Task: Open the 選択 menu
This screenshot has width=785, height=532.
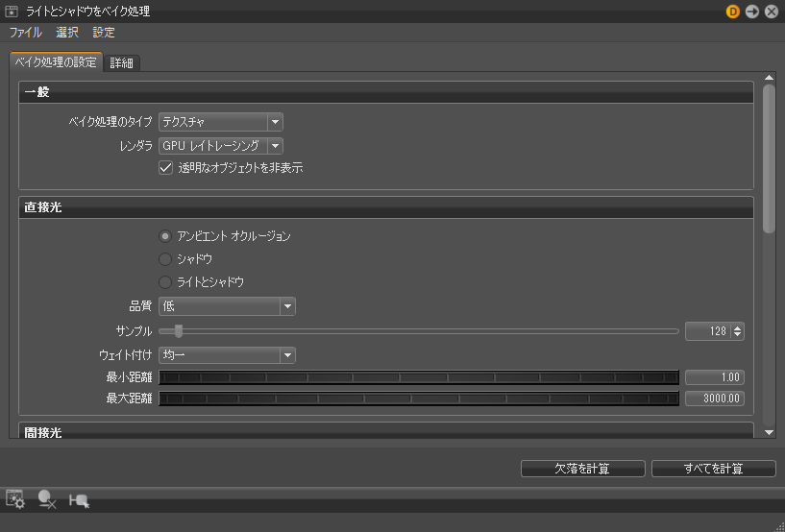Action: point(67,33)
